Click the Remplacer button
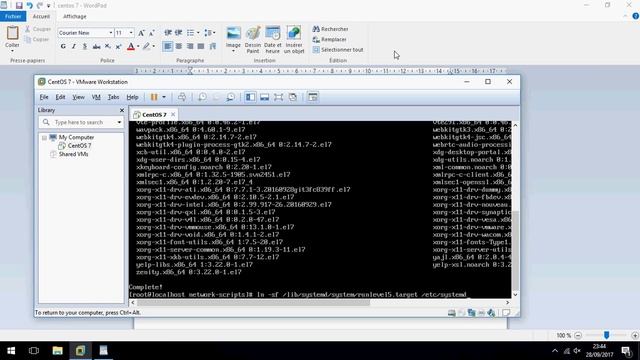This screenshot has width=640, height=360. coord(330,40)
